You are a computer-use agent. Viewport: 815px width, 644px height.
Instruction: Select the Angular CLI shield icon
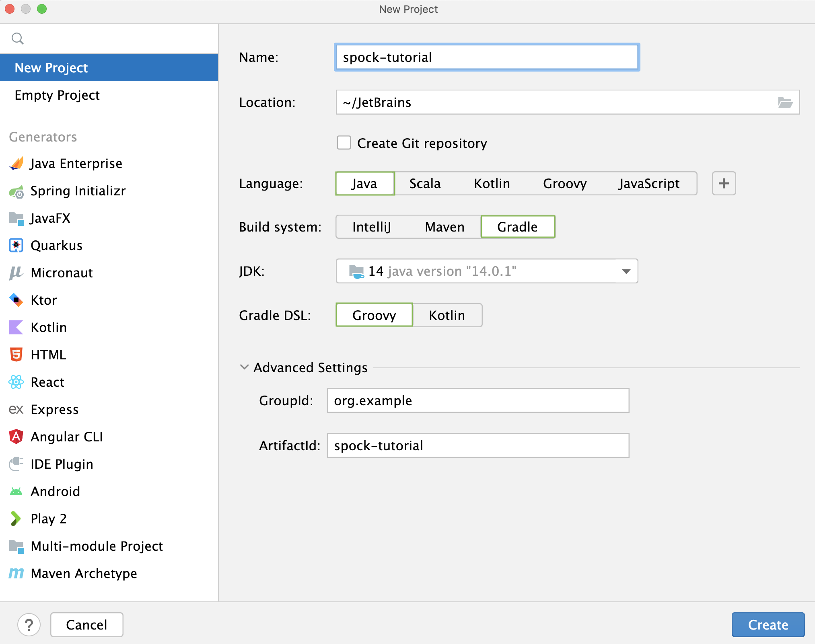coord(16,437)
